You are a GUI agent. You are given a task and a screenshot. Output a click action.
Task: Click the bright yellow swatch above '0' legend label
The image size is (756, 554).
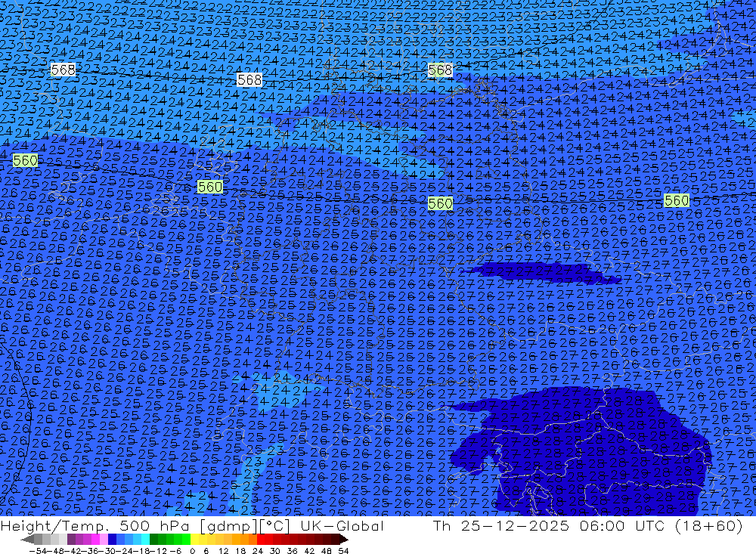(x=194, y=540)
